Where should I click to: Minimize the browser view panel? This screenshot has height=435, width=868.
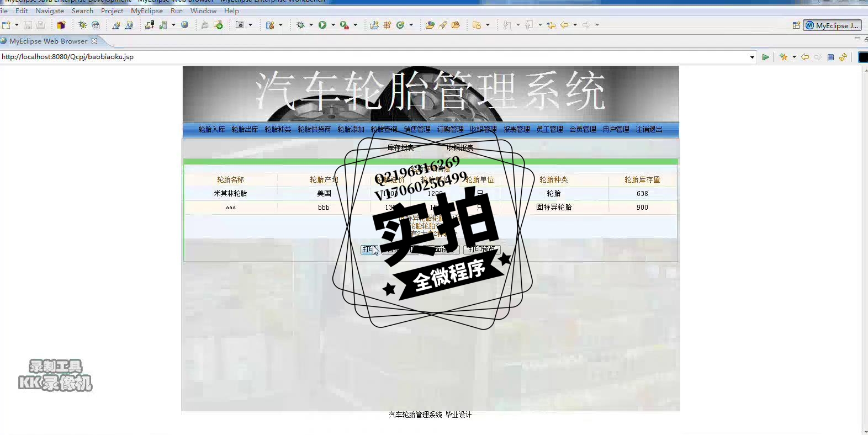pyautogui.click(x=857, y=39)
